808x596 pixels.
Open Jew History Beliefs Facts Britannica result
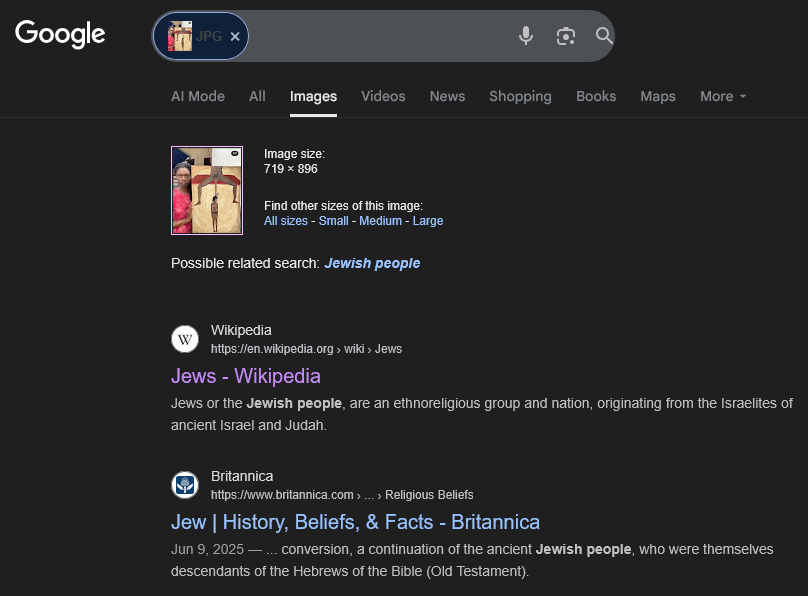click(355, 522)
